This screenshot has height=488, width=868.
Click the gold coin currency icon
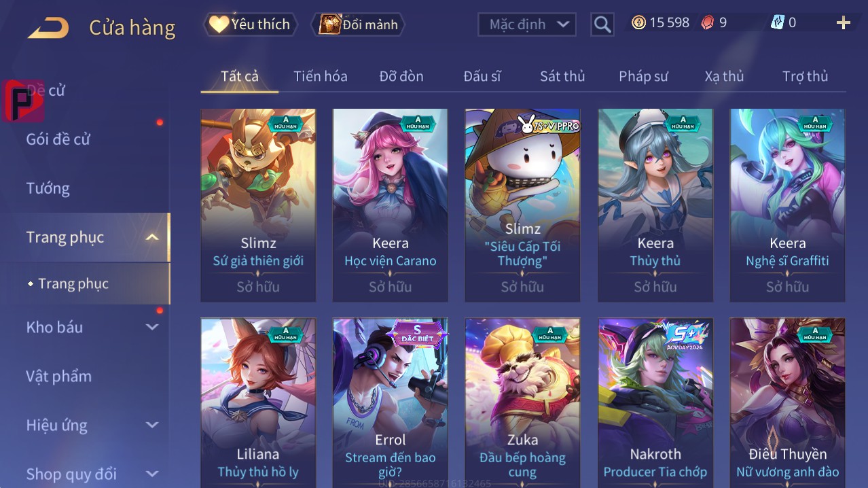pos(638,22)
